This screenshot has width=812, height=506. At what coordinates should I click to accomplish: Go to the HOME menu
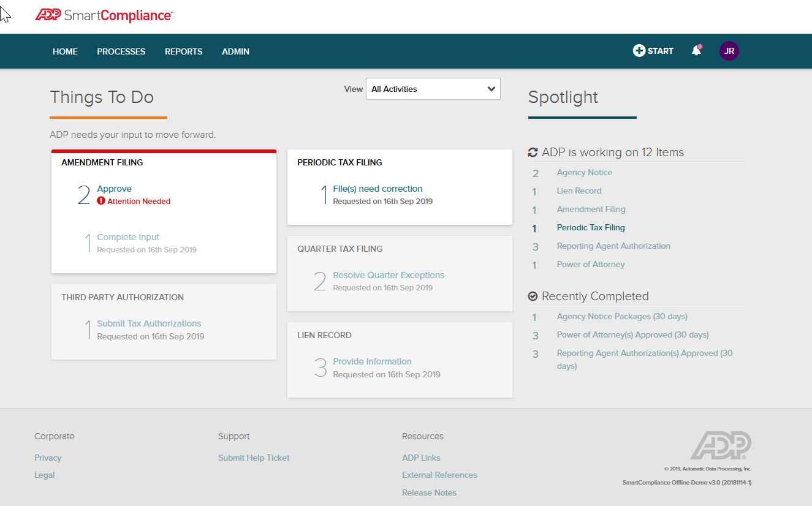click(x=65, y=51)
